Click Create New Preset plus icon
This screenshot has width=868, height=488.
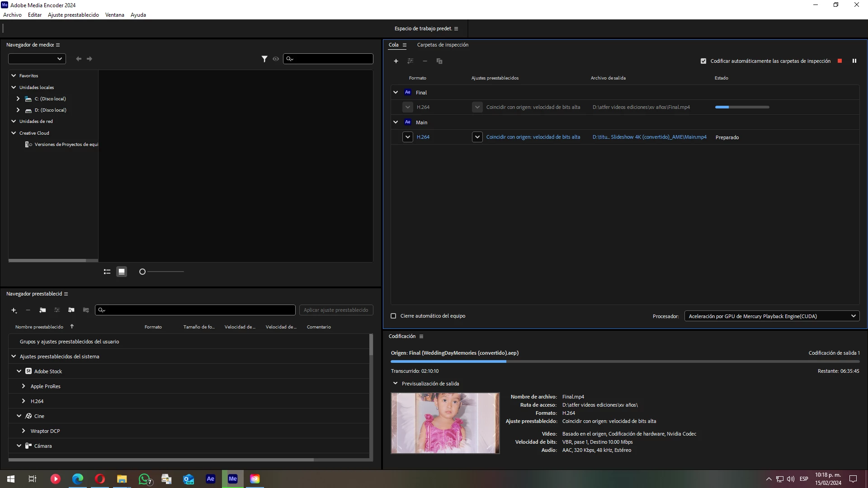(14, 310)
